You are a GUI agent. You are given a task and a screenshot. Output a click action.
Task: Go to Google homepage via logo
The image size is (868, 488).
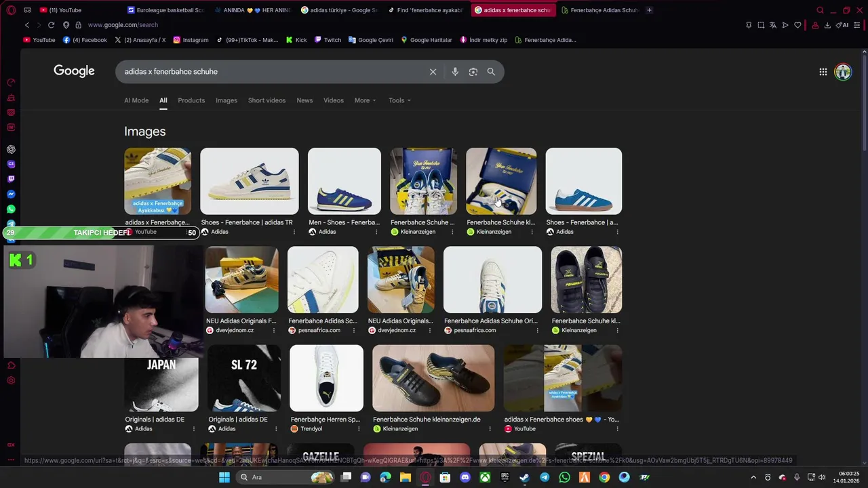[x=74, y=71]
